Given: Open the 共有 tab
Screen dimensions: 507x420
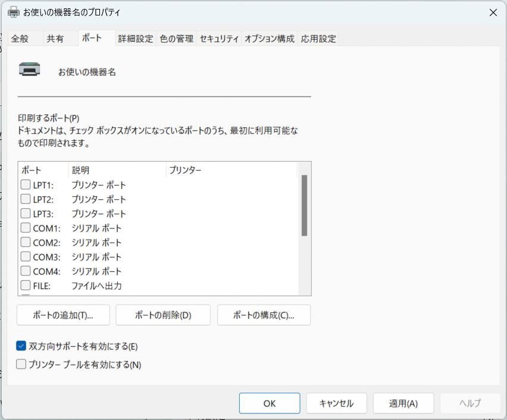Looking at the screenshot, I should point(55,39).
